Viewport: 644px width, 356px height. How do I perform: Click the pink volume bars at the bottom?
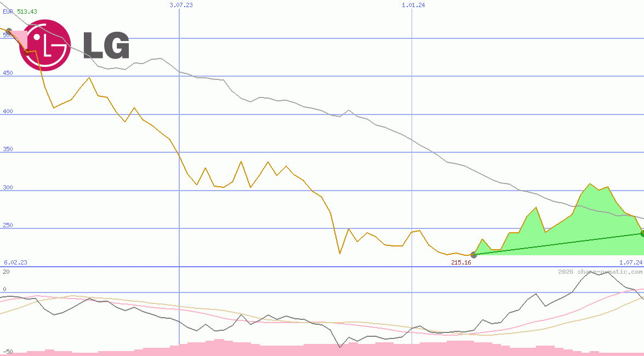tap(219, 349)
